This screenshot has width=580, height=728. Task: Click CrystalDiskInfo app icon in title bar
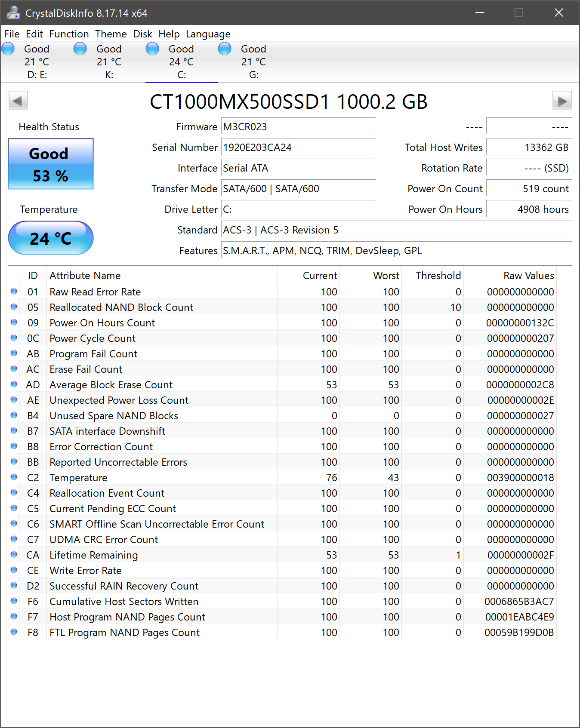13,13
